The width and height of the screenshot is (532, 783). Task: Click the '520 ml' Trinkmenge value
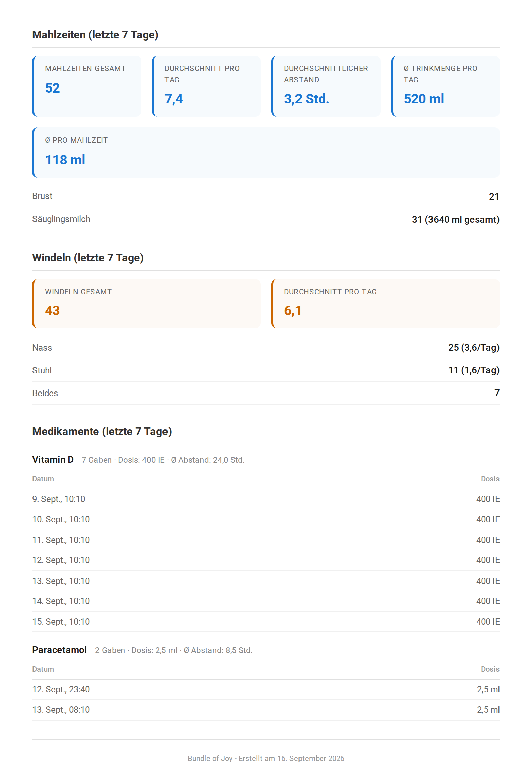coord(423,99)
